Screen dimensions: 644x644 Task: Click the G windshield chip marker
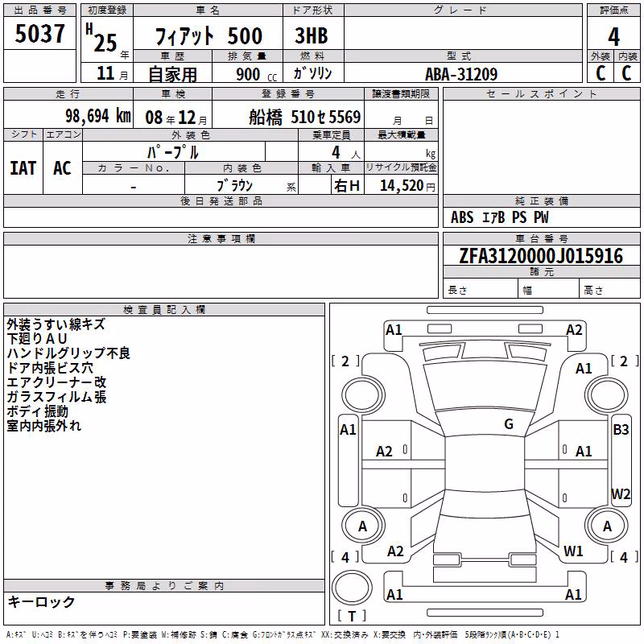point(509,424)
